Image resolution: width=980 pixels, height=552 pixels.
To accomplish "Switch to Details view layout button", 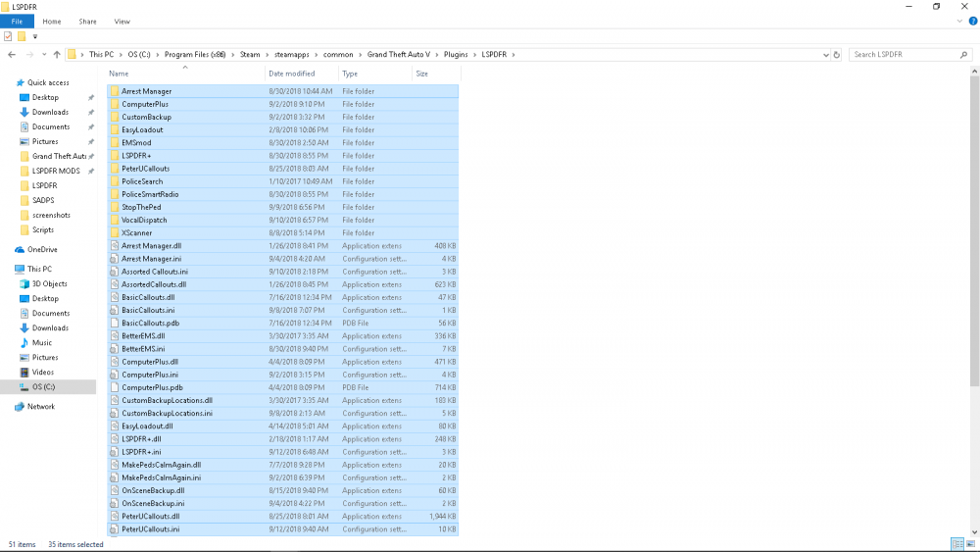I will click(956, 544).
